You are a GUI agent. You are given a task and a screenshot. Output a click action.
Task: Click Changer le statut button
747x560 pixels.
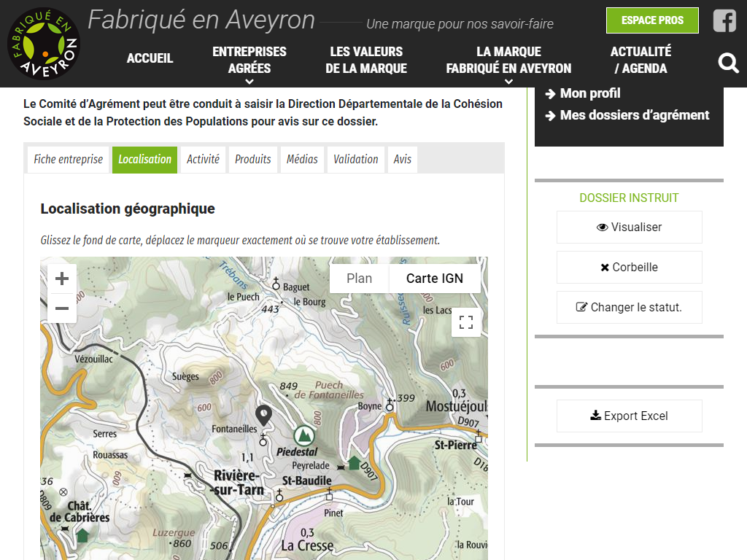click(630, 307)
